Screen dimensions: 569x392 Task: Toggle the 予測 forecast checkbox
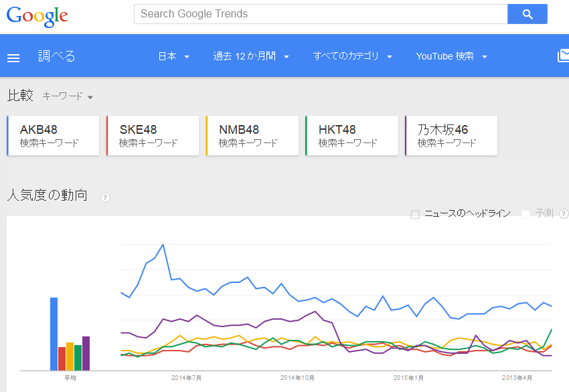coord(526,214)
